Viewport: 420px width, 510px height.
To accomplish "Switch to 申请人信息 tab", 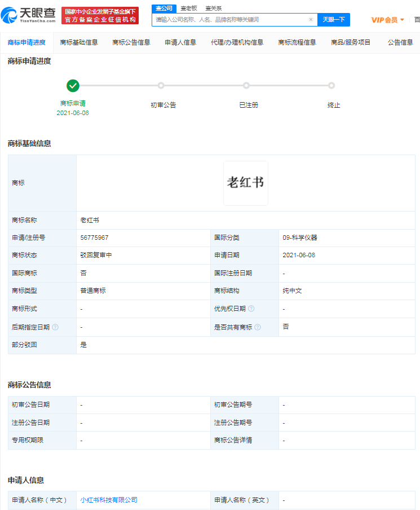I will pos(180,43).
